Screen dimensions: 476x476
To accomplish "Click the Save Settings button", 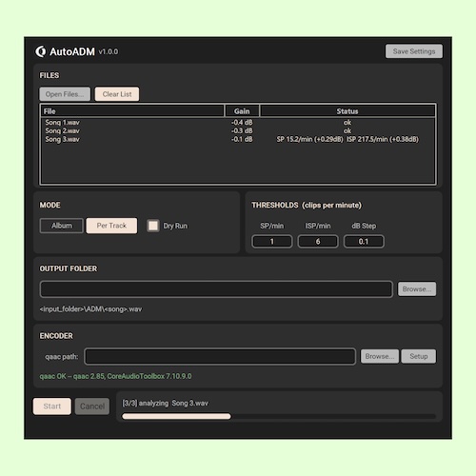I will pos(414,51).
